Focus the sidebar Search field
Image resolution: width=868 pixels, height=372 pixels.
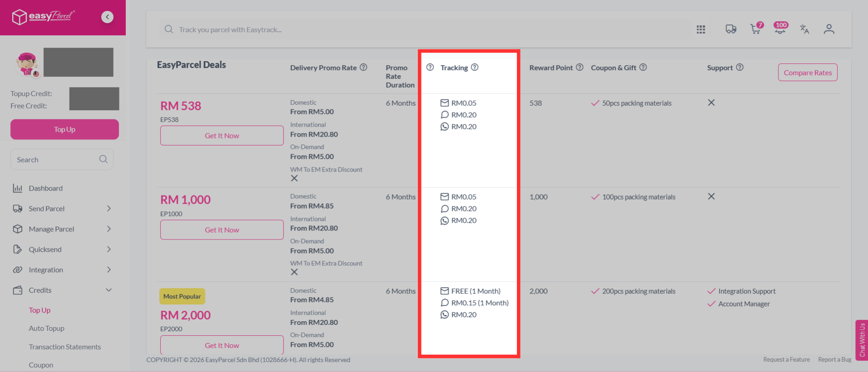pos(62,159)
